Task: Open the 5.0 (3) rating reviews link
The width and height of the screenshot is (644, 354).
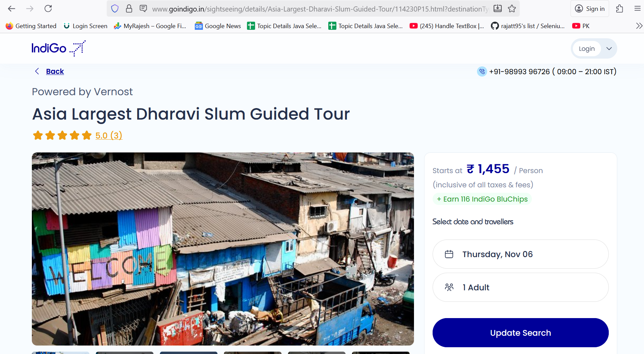Action: [109, 136]
